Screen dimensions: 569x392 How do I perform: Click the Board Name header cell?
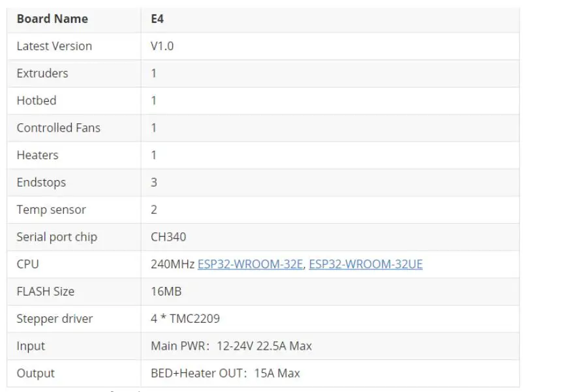click(x=52, y=19)
